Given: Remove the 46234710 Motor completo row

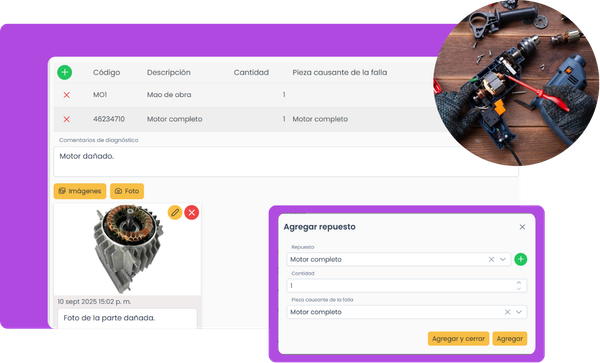Looking at the screenshot, I should 67,119.
